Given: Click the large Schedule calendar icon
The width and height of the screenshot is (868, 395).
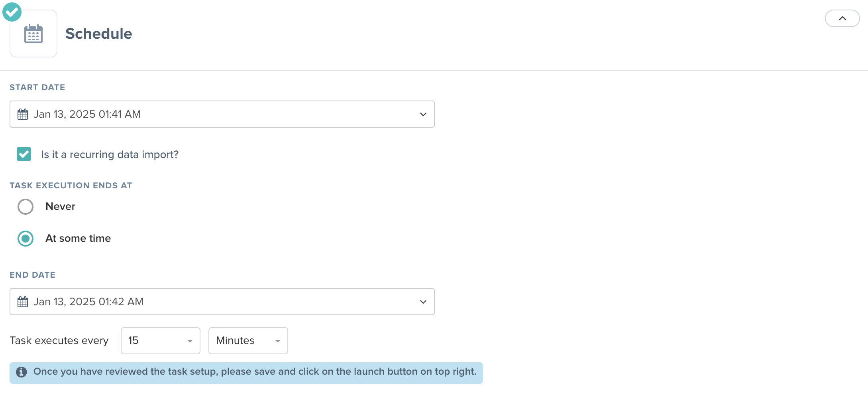Looking at the screenshot, I should pos(33,34).
